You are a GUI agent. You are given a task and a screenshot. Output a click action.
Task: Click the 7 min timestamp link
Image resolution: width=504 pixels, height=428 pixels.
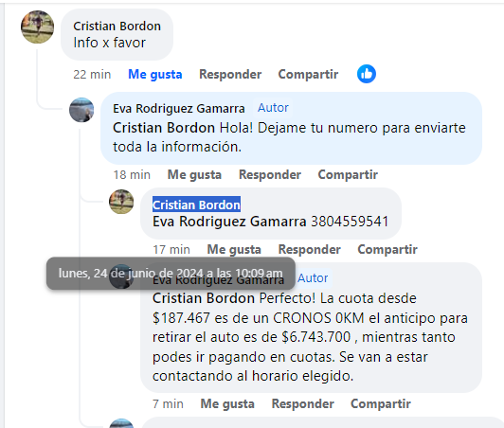[x=168, y=403]
